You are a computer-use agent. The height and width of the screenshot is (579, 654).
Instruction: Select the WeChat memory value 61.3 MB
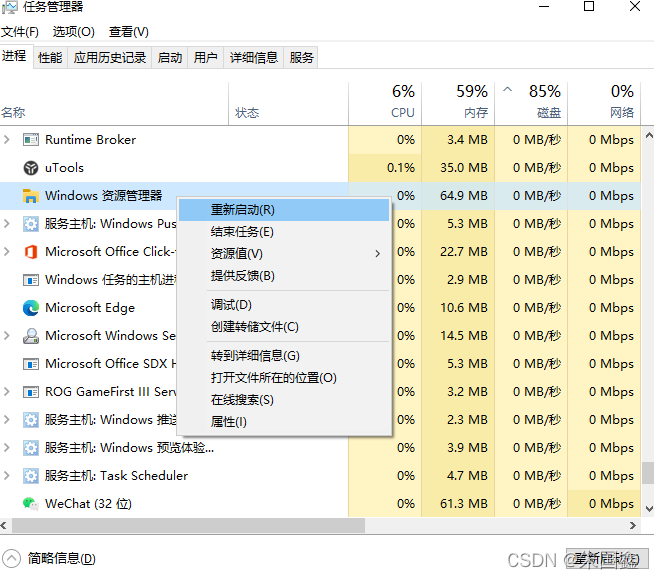[x=464, y=503]
